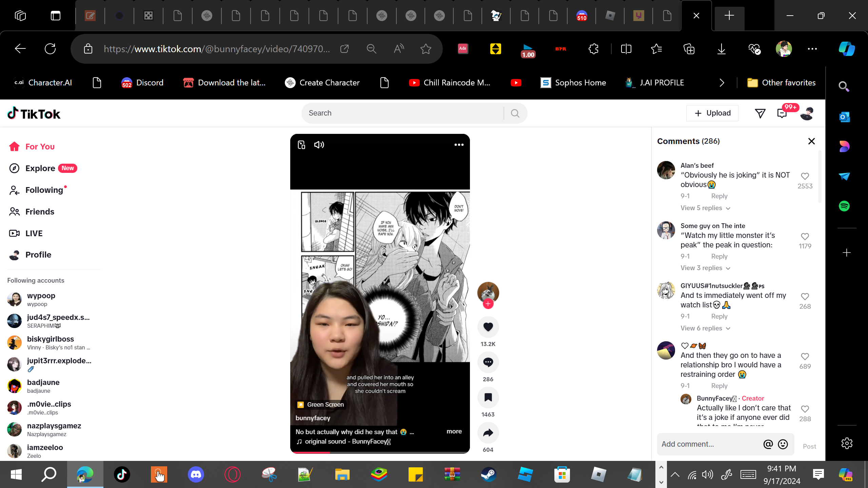Image resolution: width=868 pixels, height=488 pixels.
Task: Open the Explore page in sidebar
Action: pos(40,168)
